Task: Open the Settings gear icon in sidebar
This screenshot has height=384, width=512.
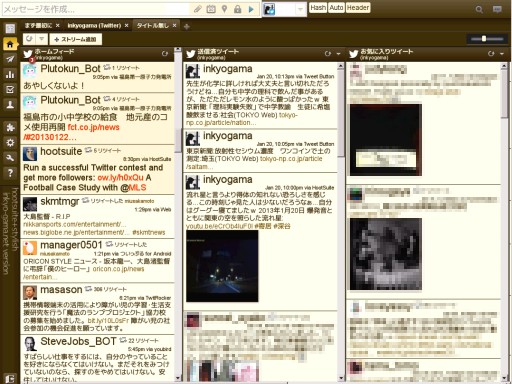Action: coord(10,143)
